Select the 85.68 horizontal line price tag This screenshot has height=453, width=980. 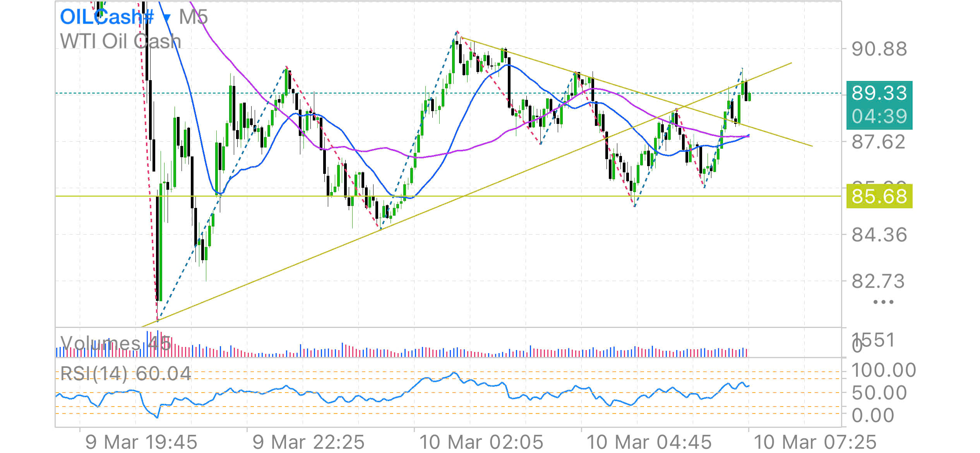tap(879, 196)
